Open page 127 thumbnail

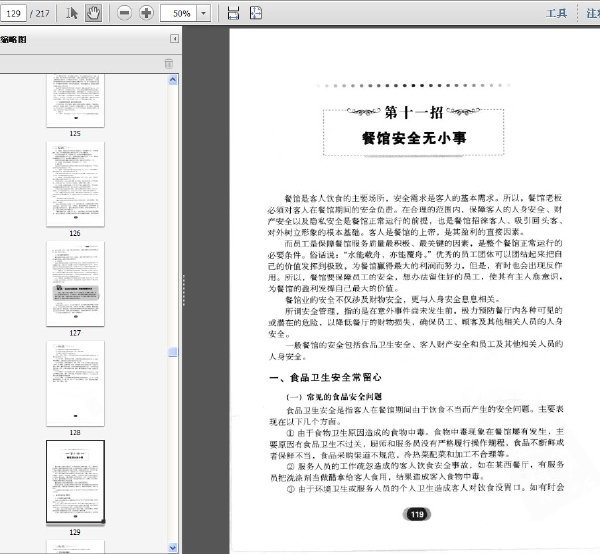coord(75,284)
